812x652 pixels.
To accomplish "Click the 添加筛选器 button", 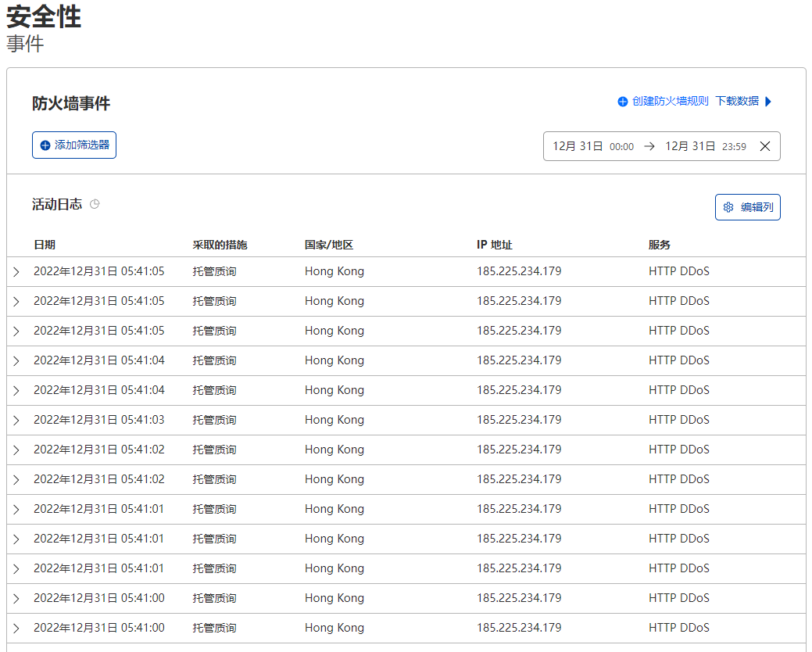I will click(x=74, y=145).
